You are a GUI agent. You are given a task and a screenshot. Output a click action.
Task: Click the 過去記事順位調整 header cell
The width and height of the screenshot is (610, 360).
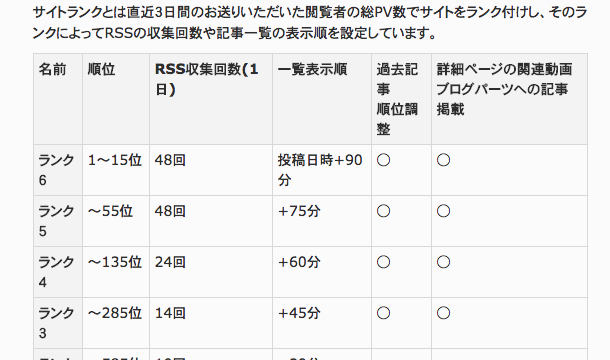click(x=401, y=99)
